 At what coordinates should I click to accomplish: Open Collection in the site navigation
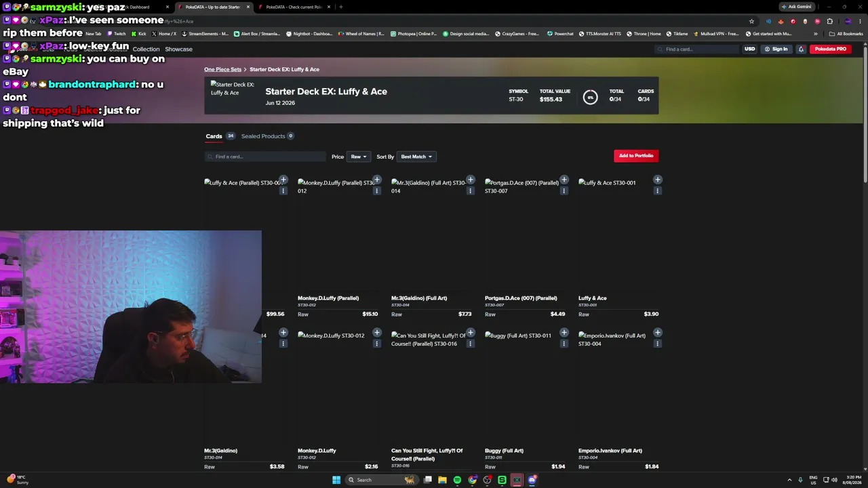[146, 49]
